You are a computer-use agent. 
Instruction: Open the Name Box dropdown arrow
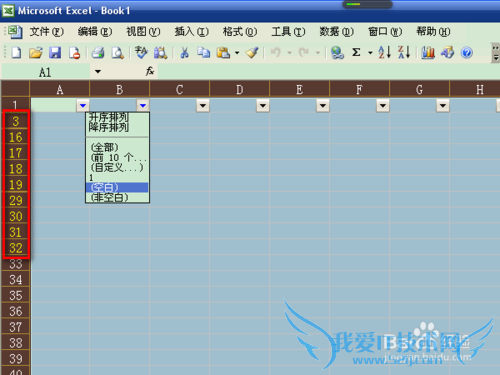[x=98, y=71]
